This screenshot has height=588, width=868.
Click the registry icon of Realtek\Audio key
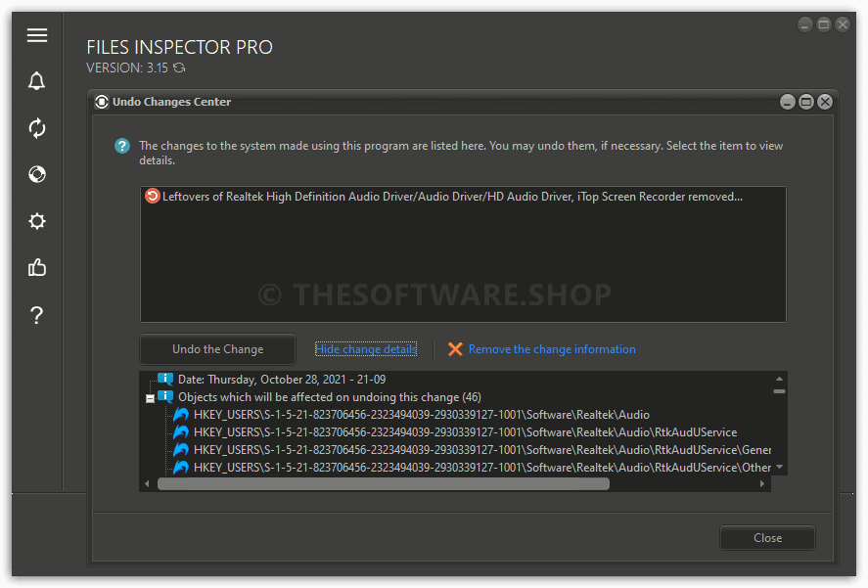pos(181,414)
